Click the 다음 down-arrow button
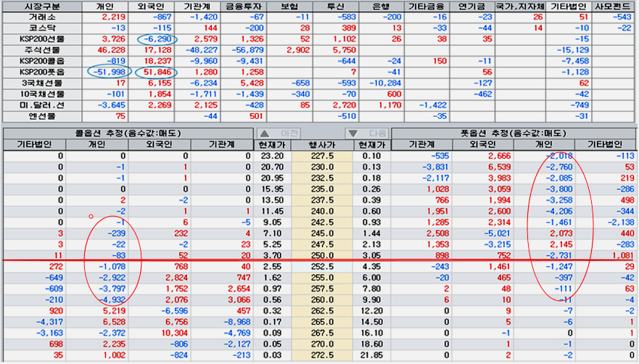Image resolution: width=639 pixels, height=364 pixels. pos(366,133)
